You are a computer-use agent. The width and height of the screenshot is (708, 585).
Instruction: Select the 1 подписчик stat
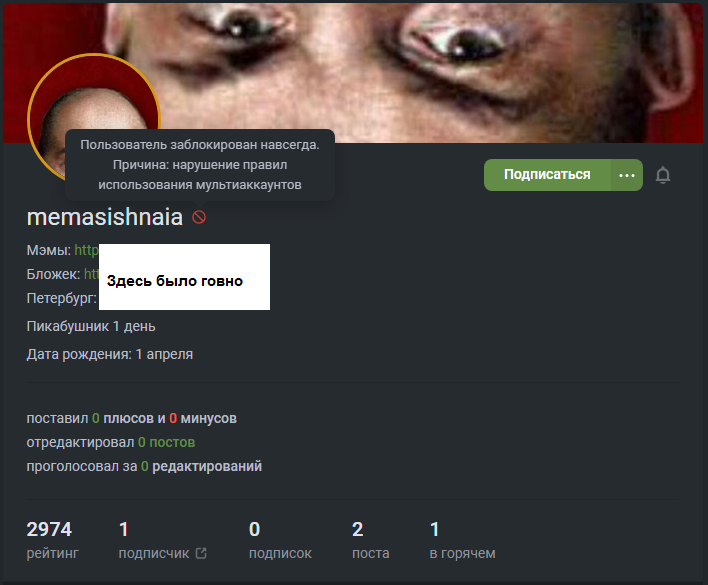click(163, 540)
